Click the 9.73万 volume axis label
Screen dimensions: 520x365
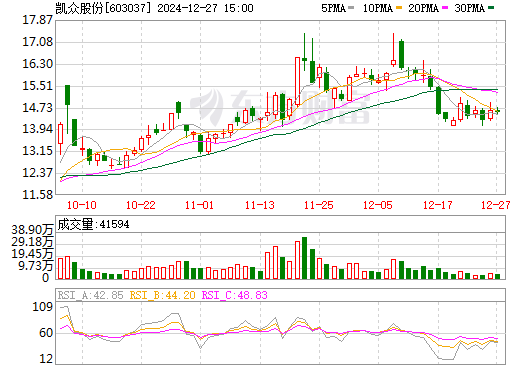35,266
